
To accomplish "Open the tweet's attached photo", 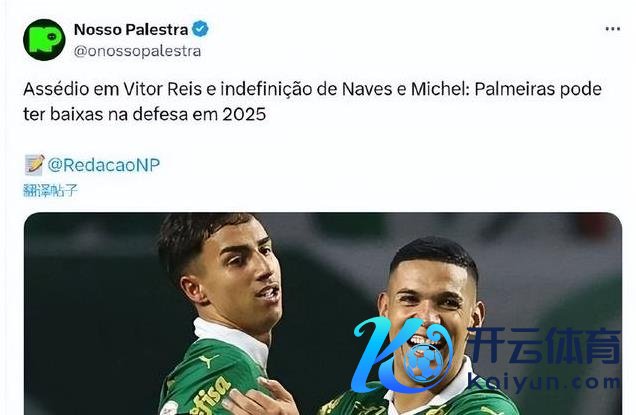I will 323,314.
